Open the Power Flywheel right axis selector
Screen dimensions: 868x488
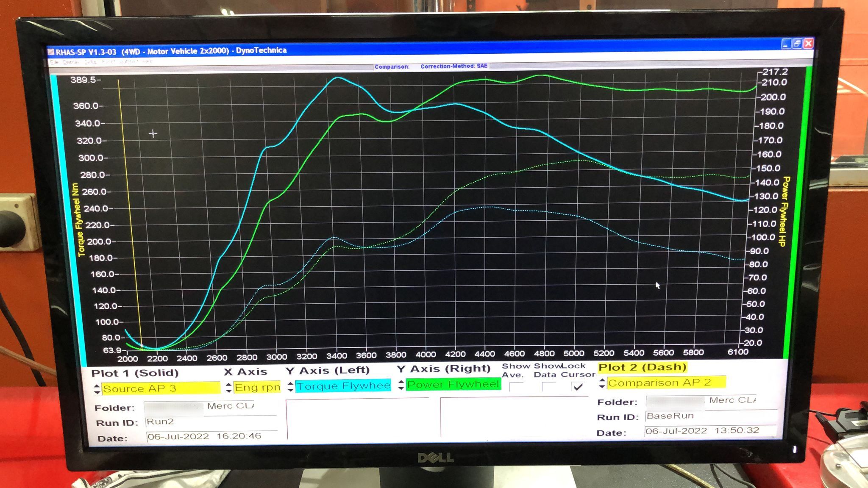(453, 384)
